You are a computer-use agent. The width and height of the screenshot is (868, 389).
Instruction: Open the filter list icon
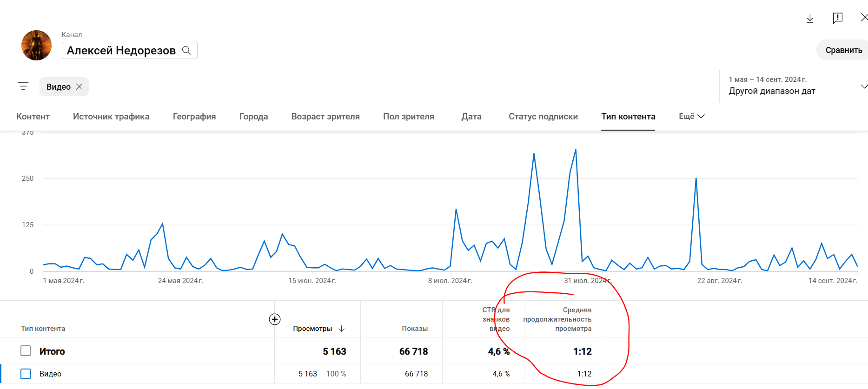(23, 86)
